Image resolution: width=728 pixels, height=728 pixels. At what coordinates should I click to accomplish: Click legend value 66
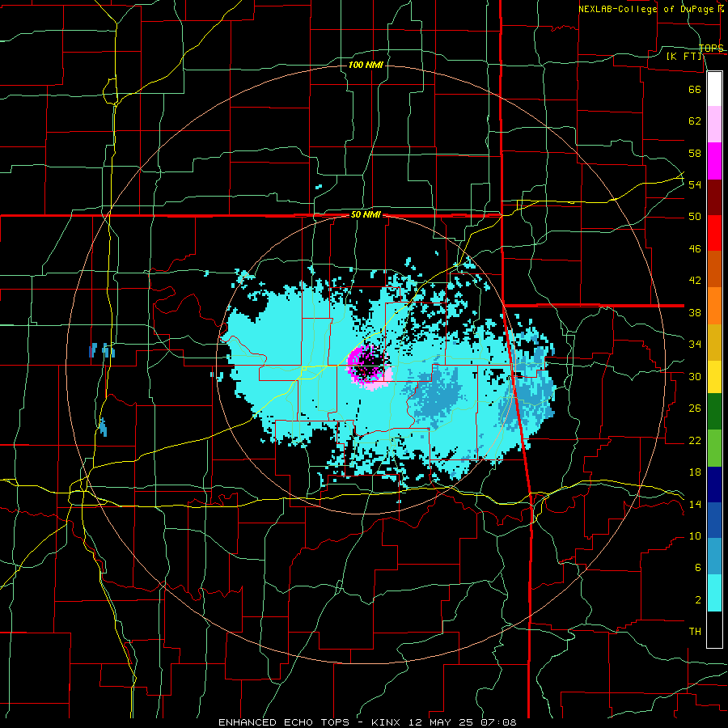click(x=695, y=89)
